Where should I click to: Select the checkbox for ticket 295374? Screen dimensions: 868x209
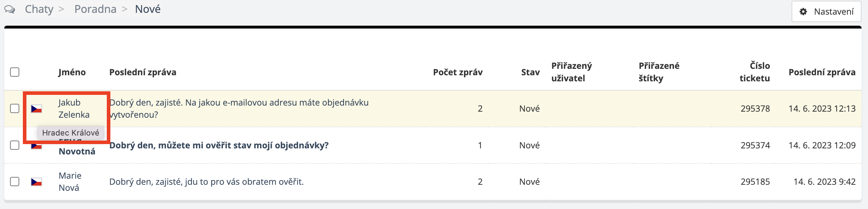tap(15, 145)
